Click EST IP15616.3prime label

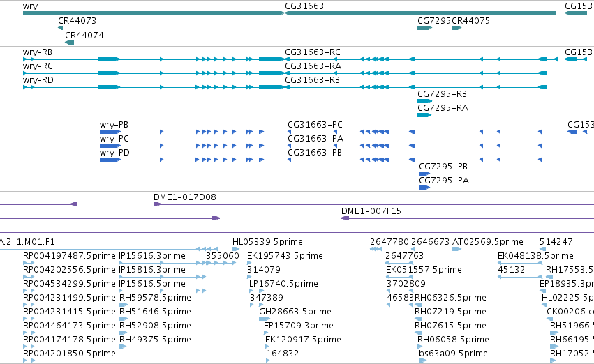152,256
